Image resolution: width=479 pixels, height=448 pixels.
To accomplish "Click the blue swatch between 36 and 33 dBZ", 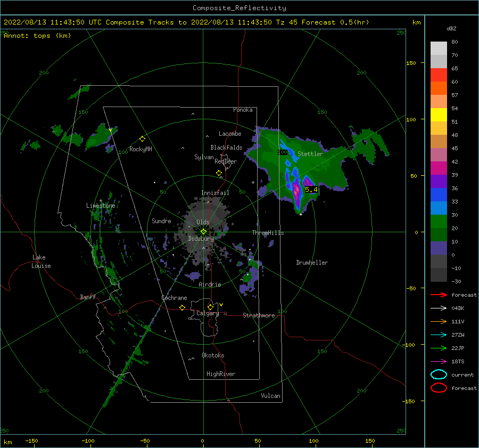I will click(x=439, y=195).
